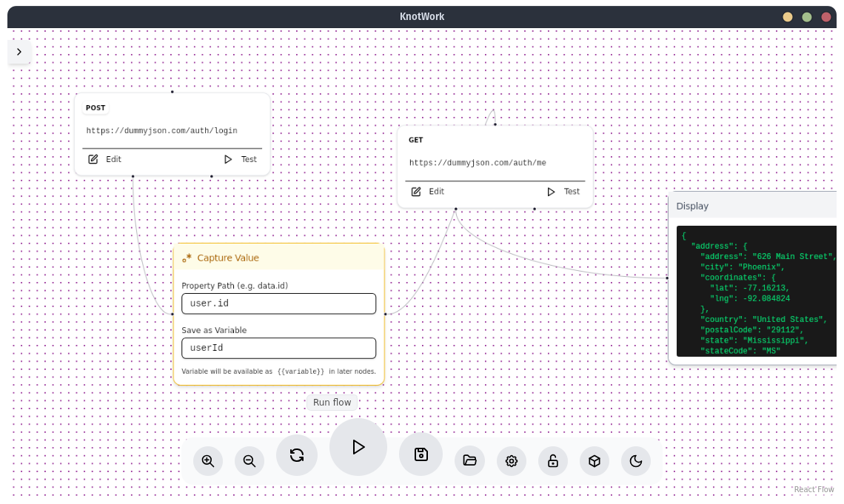Click the pencil Edit icon on the GET node

(416, 191)
